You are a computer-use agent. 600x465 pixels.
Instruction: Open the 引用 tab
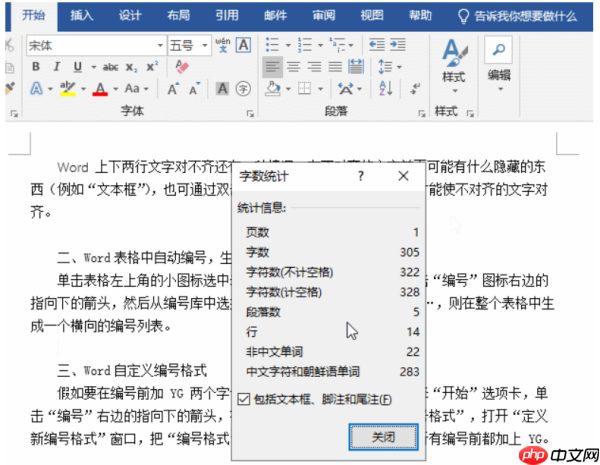227,16
